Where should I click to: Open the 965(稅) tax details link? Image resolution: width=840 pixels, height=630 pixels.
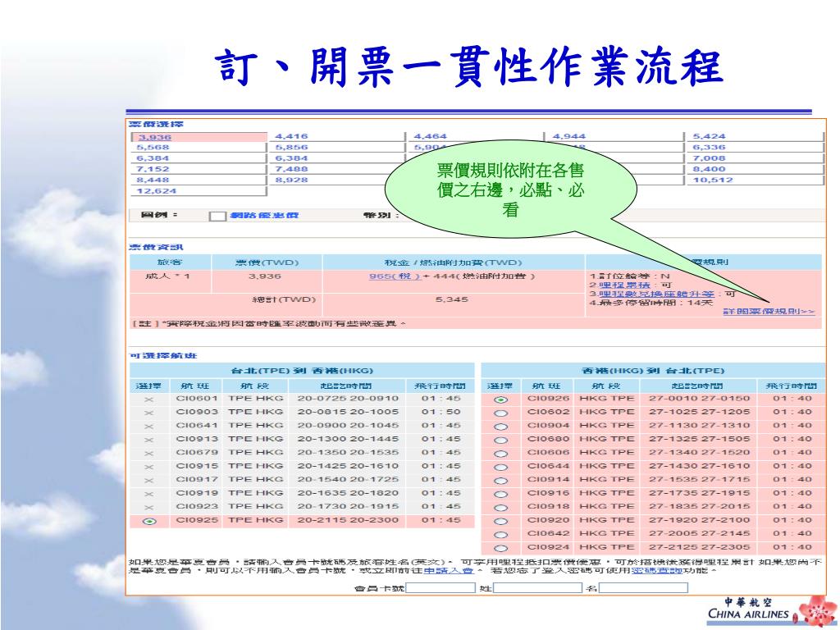pos(395,276)
